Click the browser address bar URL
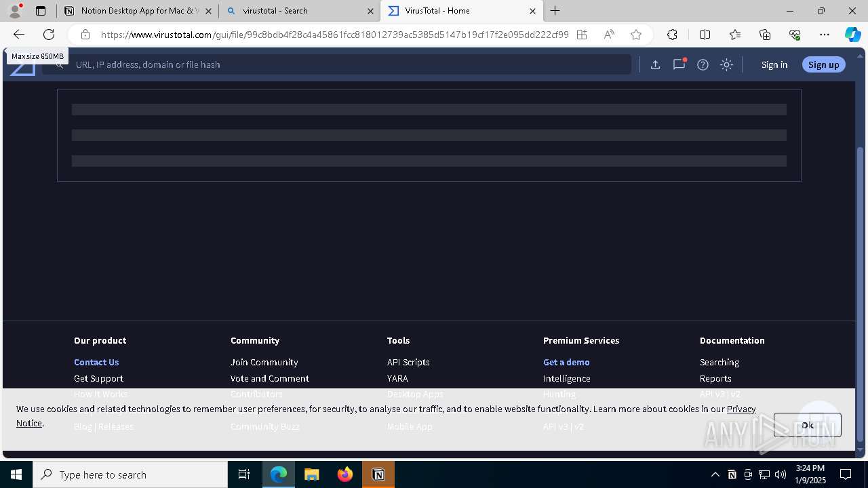The image size is (868, 488). coord(335,35)
